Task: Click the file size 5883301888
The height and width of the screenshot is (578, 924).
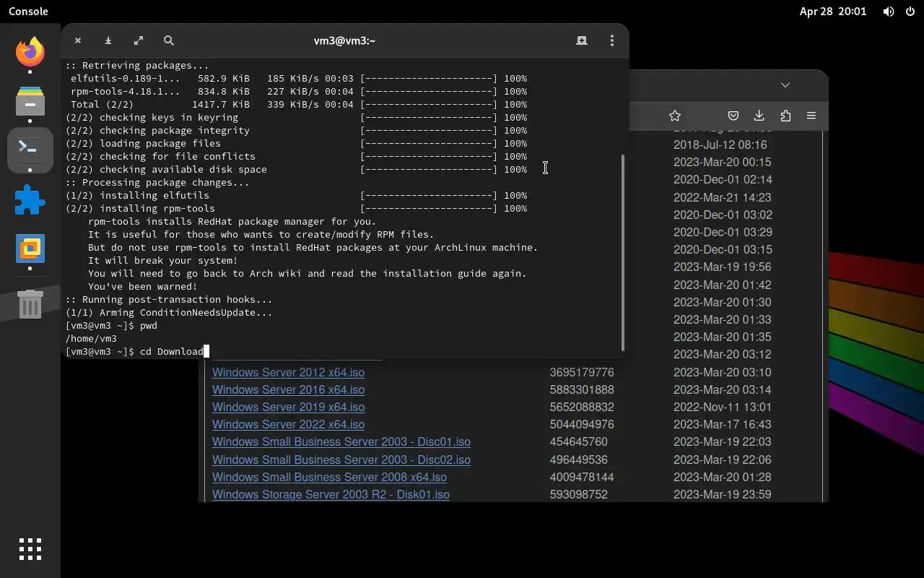Action: pyautogui.click(x=582, y=389)
